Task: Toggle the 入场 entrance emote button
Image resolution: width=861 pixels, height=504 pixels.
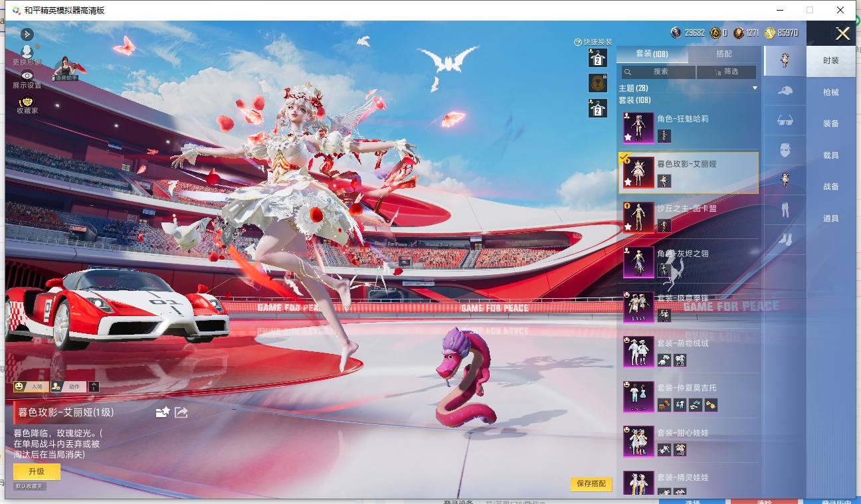Action: click(x=31, y=386)
